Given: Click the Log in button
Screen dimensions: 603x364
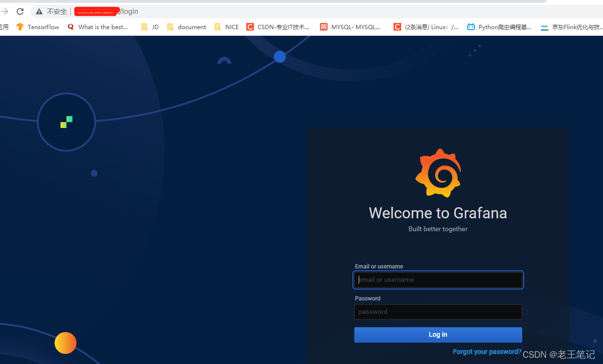Looking at the screenshot, I should point(438,334).
